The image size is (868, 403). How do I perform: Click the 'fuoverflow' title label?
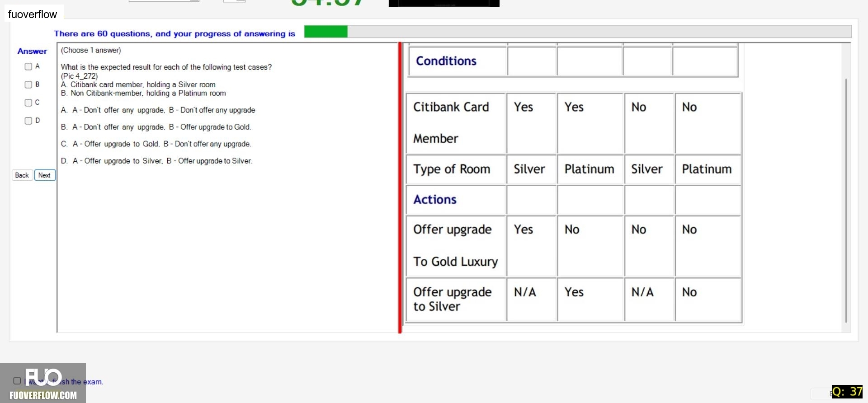[33, 14]
